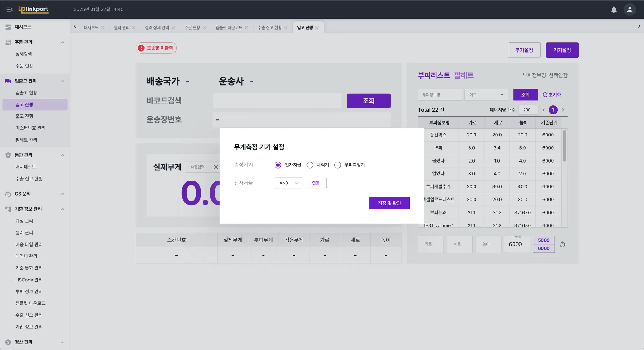
Task: Select the 전자저울 radio button
Action: coord(278,165)
